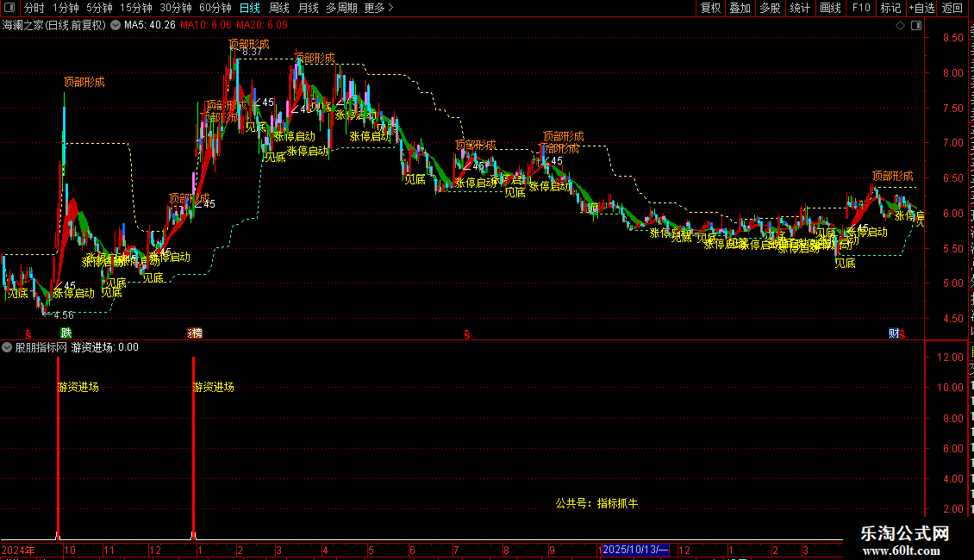Open the 分时 intraday view
The image size is (974, 560).
click(x=34, y=8)
